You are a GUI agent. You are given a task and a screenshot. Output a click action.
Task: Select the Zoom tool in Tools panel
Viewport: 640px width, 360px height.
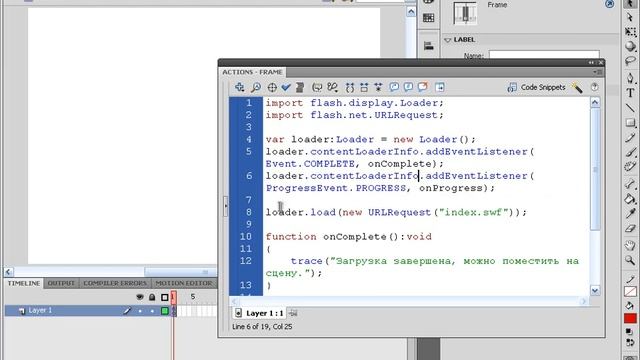coord(630,260)
